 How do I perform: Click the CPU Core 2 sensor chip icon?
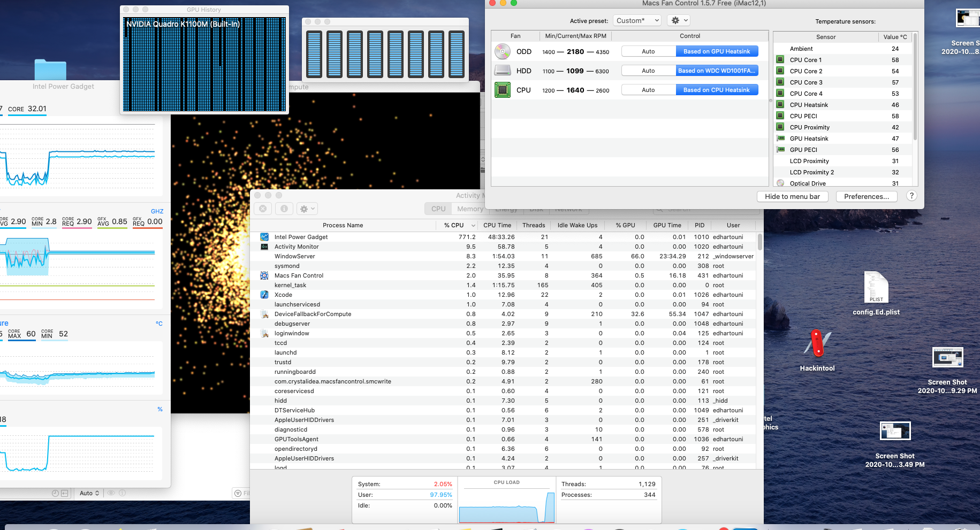click(780, 71)
